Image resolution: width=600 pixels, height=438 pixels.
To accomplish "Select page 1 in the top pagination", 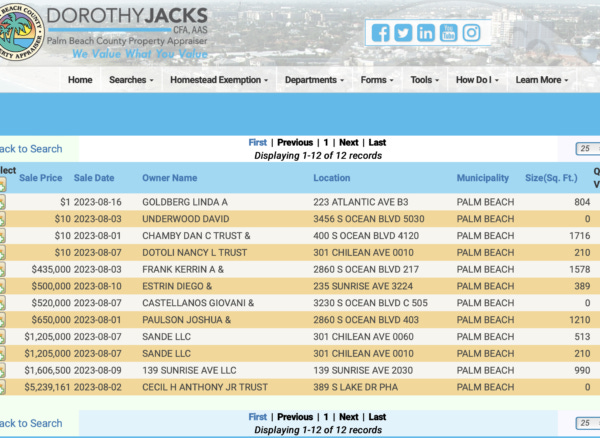I will [x=326, y=142].
